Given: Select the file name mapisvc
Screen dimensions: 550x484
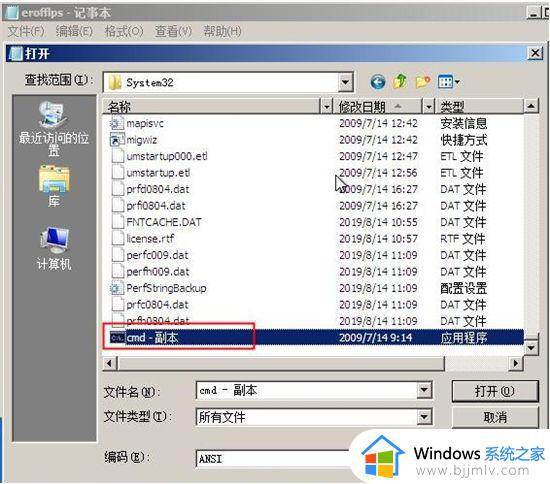Looking at the screenshot, I should coord(145,123).
